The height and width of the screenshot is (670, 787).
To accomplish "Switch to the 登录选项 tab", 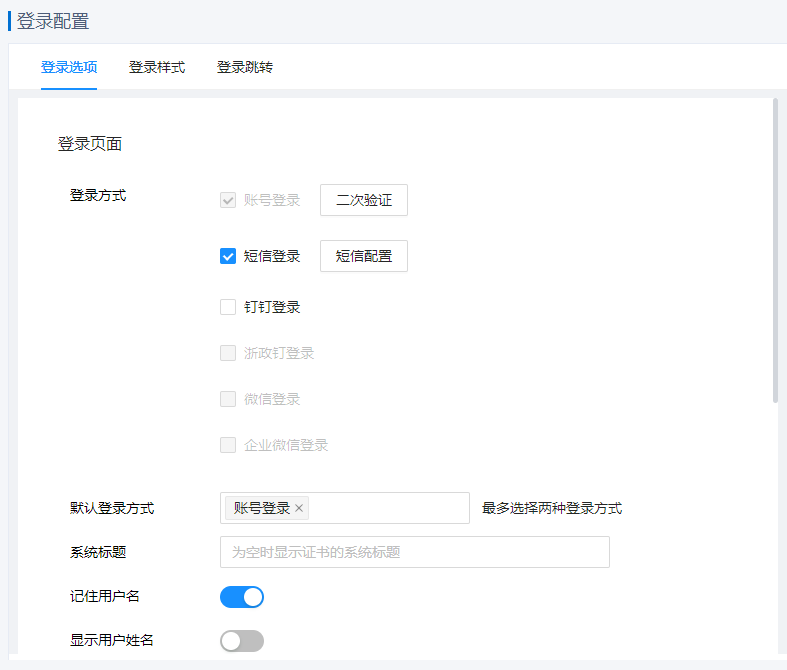I will tap(69, 68).
